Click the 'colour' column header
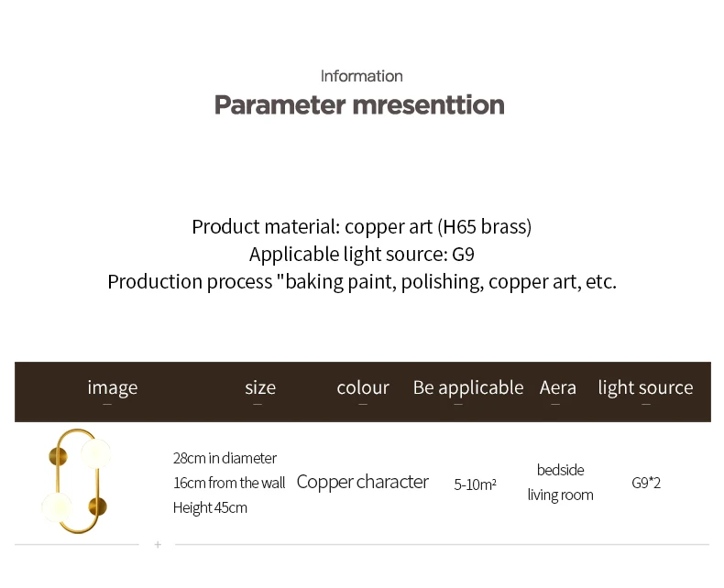Image resolution: width=724 pixels, height=588 pixels. 363,387
